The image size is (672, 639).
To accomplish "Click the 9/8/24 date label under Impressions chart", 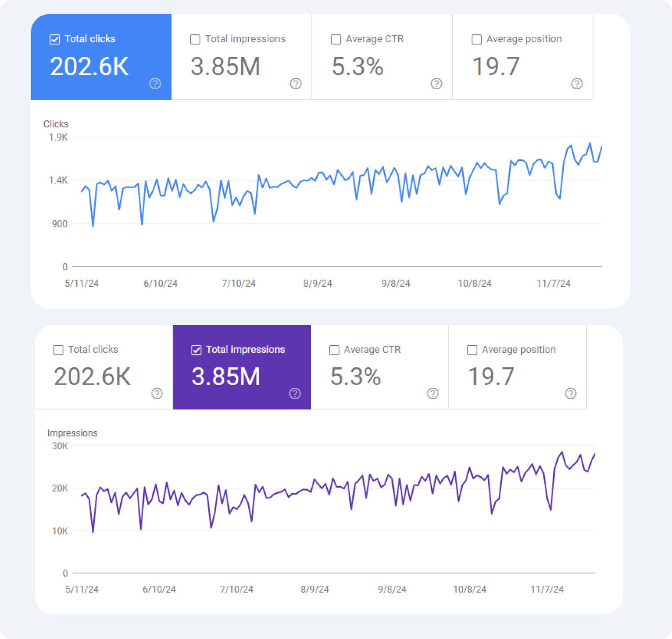I will pyautogui.click(x=392, y=589).
